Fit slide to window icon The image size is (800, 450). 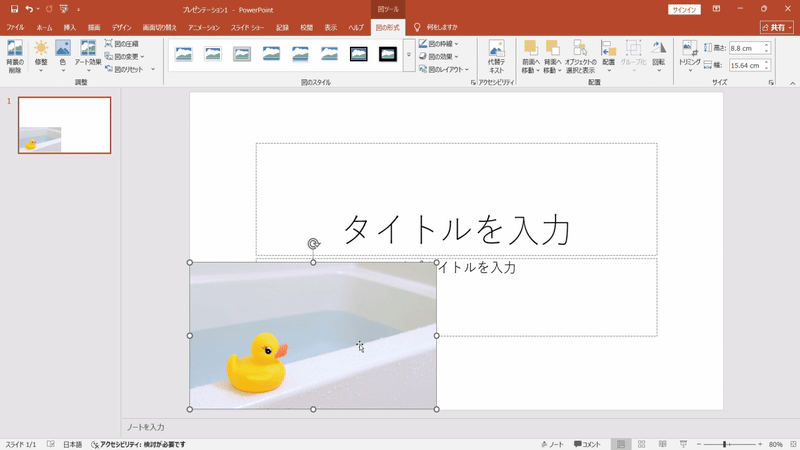pos(793,444)
